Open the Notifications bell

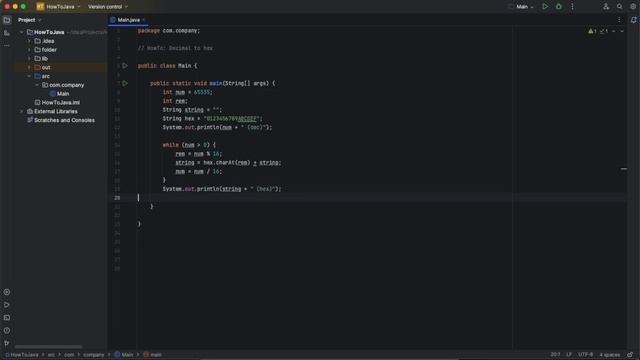[633, 20]
